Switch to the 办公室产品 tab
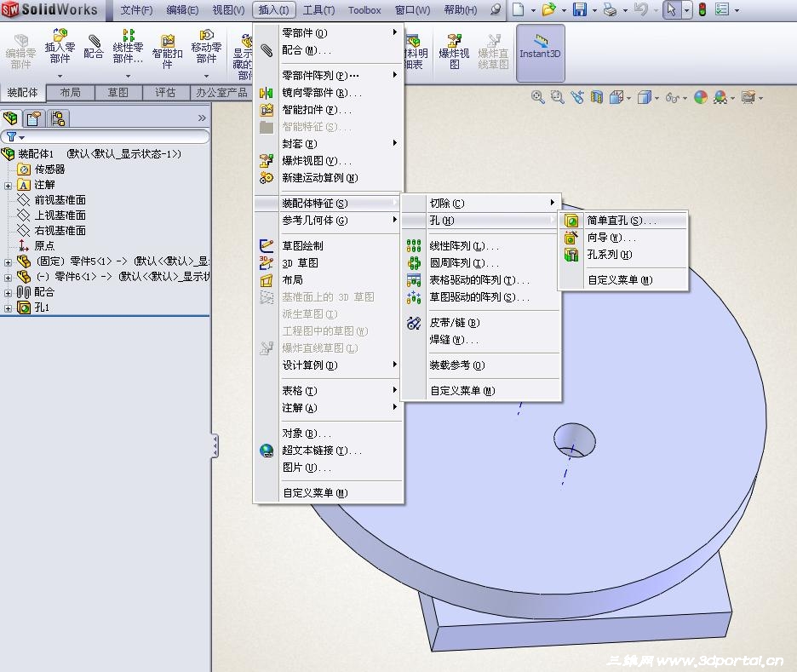 click(221, 93)
